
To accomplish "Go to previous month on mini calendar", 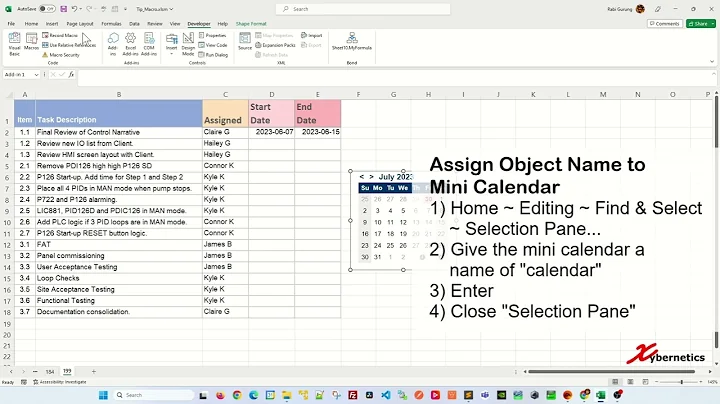I will click(x=362, y=177).
